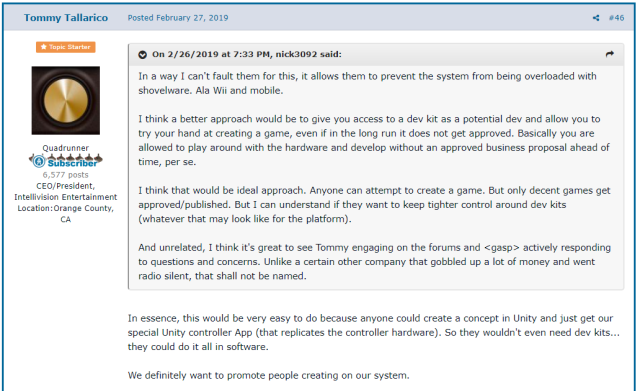Image resolution: width=640 pixels, height=391 pixels.
Task: Click the Topic Starter badge
Action: (66, 47)
